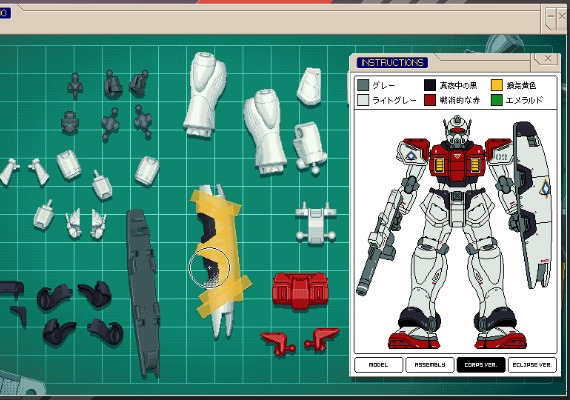The width and height of the screenshot is (570, 400).
Task: Choose the midnight black color swatch
Action: pyautogui.click(x=430, y=85)
